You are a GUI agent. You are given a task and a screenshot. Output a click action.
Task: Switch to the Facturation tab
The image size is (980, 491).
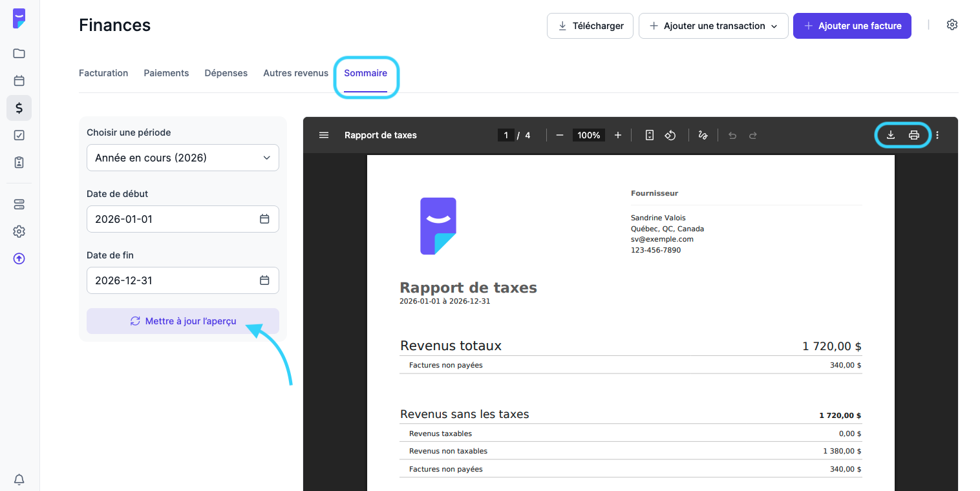point(103,73)
